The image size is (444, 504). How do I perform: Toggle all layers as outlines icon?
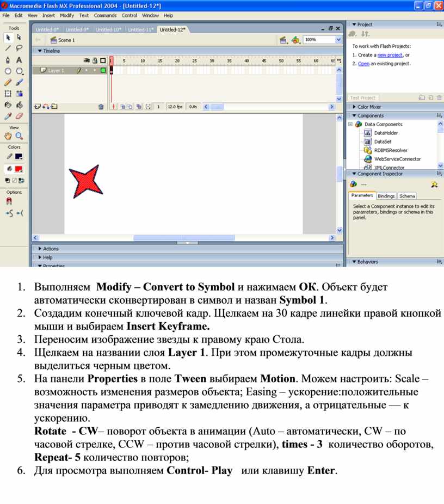tap(103, 60)
